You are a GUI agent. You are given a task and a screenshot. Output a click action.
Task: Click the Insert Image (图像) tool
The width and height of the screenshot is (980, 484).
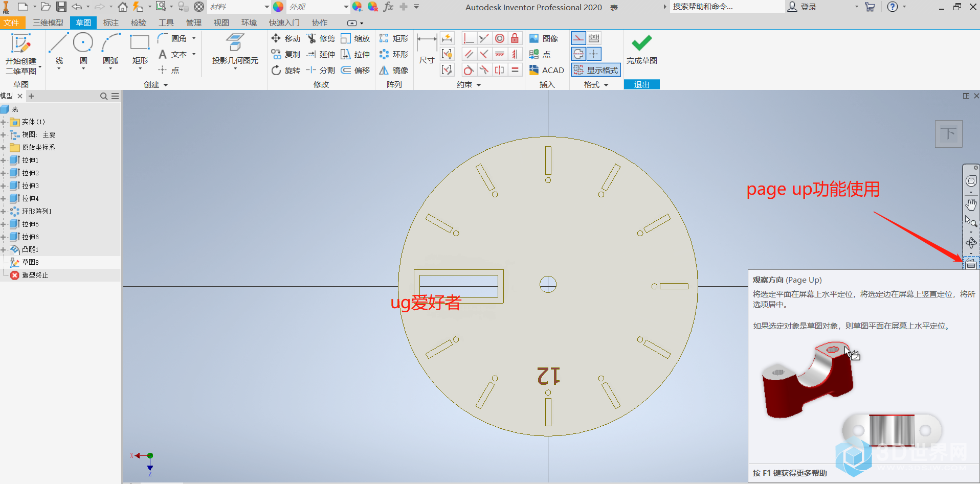click(543, 38)
